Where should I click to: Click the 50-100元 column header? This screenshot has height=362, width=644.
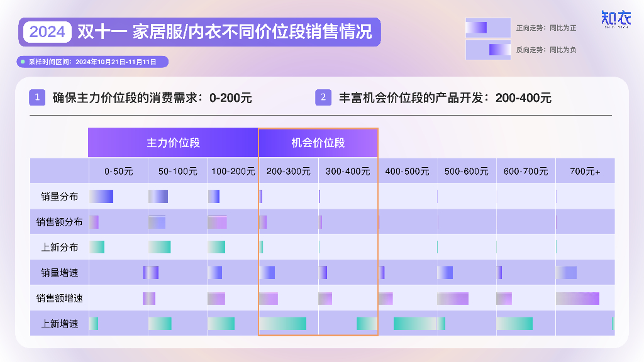178,171
